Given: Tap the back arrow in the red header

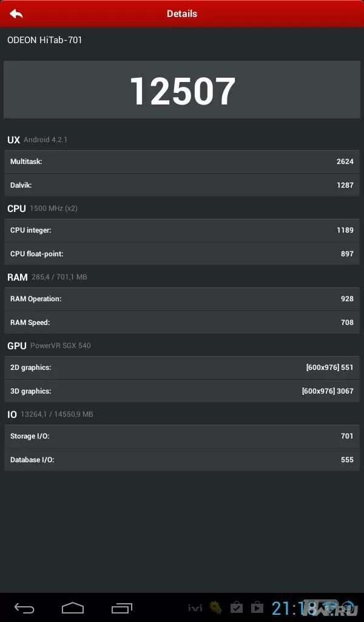Looking at the screenshot, I should 16,14.
